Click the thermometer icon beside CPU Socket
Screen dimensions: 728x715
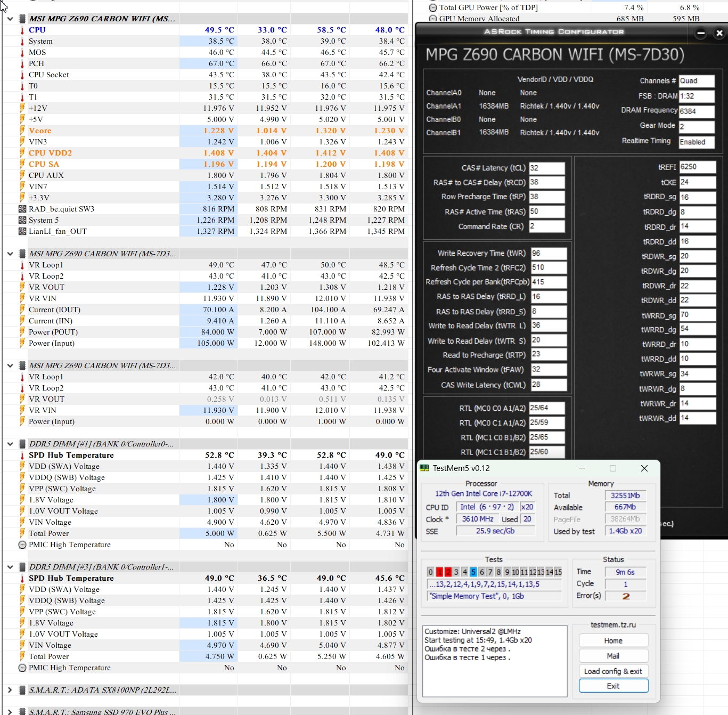coord(22,75)
